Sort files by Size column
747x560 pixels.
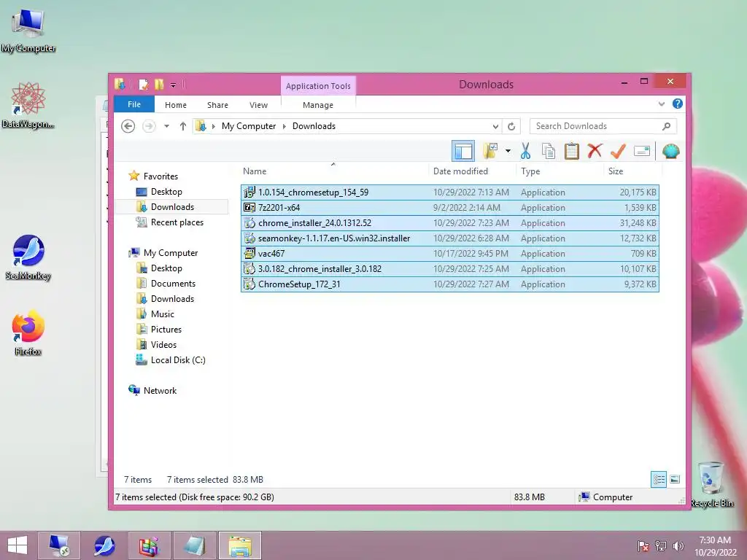pyautogui.click(x=633, y=171)
